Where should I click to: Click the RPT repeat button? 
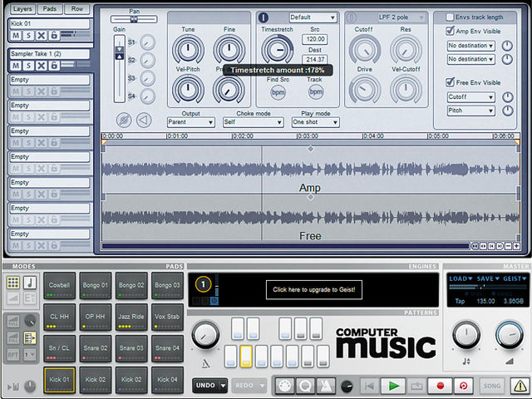click(x=13, y=355)
